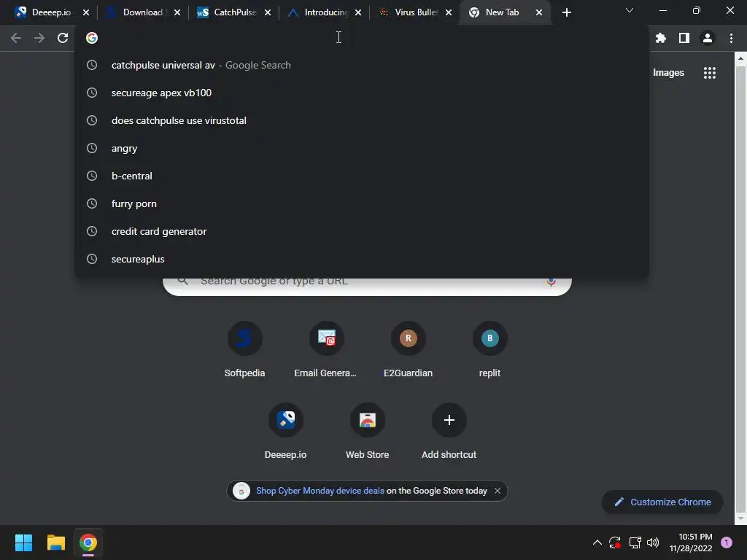Click the browser forward arrow

pyautogui.click(x=39, y=38)
